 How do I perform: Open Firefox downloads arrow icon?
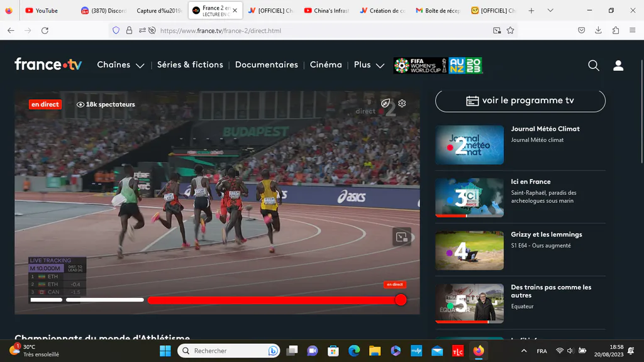(599, 30)
